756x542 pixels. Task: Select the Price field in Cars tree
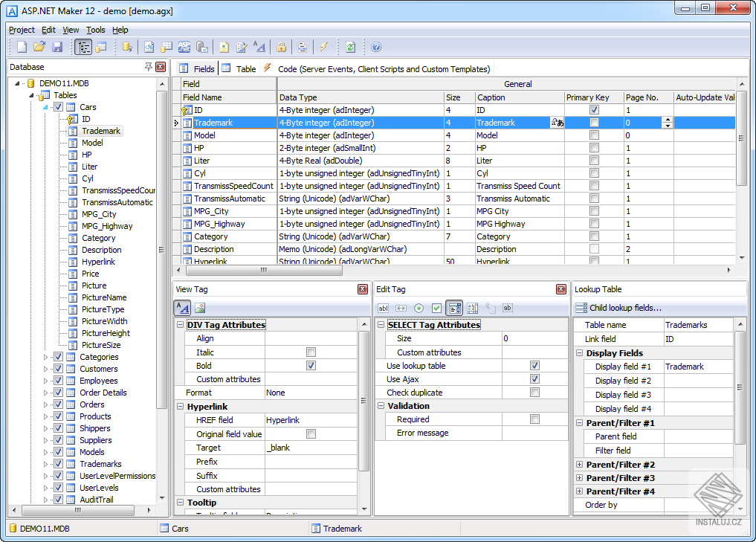coord(90,274)
